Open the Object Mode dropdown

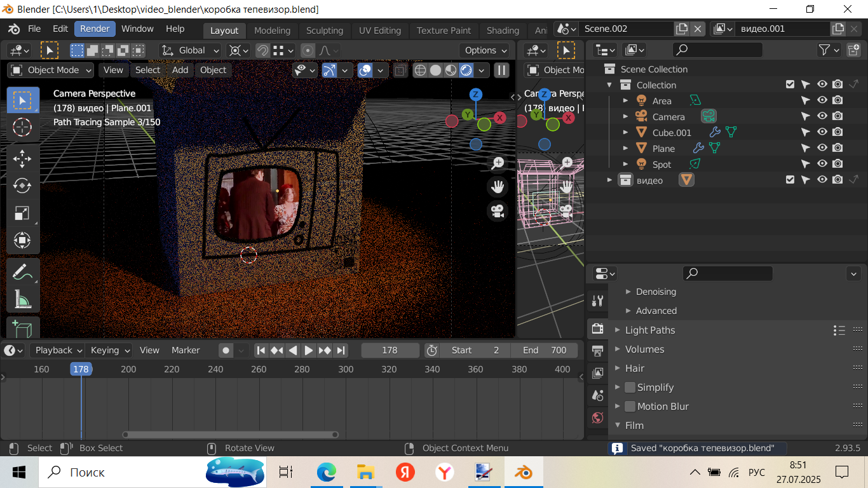coord(51,71)
